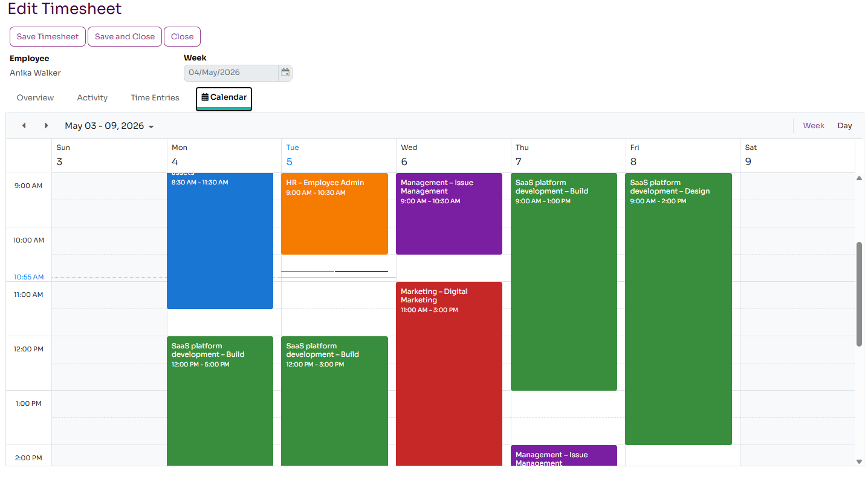Screen dimensions: 868x479
Task: Select Friday's SaaS platform development – Design event
Action: tap(678, 309)
